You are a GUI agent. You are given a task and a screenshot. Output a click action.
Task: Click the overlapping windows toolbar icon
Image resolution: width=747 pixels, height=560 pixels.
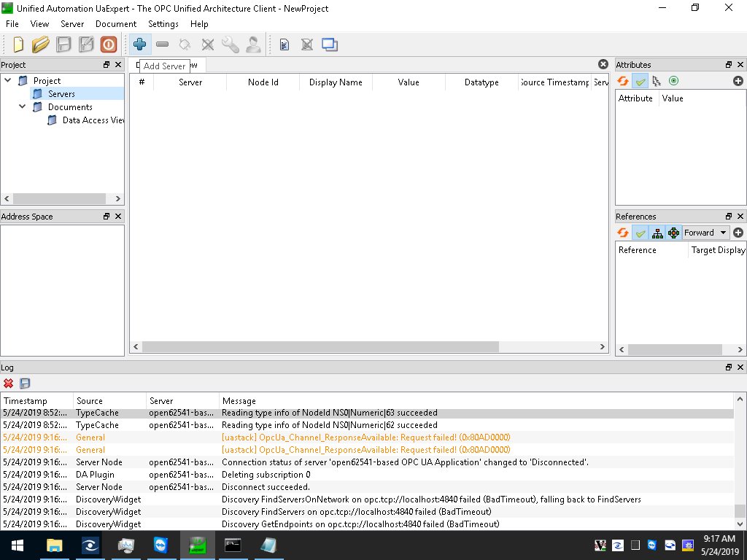pyautogui.click(x=330, y=44)
